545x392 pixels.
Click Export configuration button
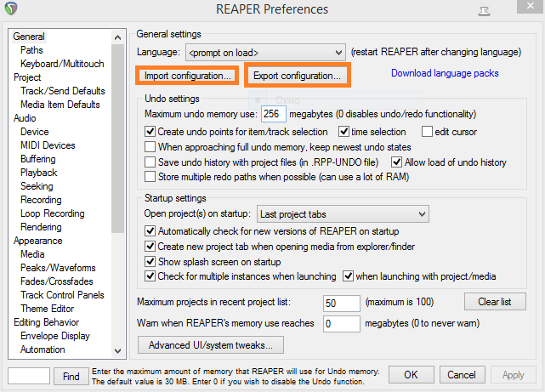[297, 76]
